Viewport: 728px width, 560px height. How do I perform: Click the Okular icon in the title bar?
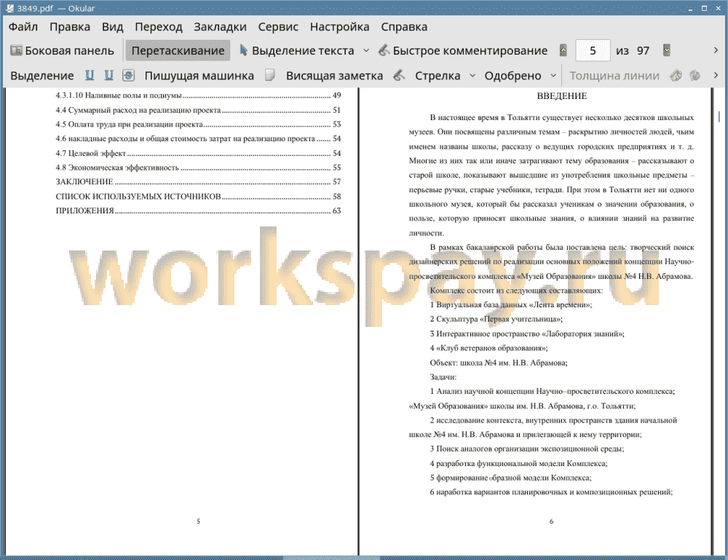point(9,8)
